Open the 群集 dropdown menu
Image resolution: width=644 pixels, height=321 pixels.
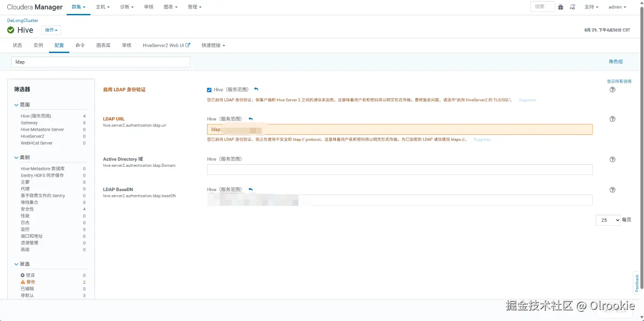(78, 7)
